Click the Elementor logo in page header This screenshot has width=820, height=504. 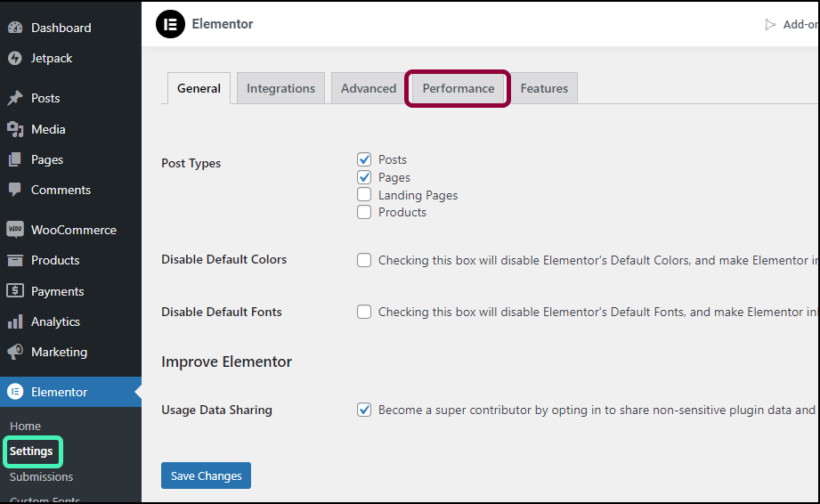pos(170,24)
